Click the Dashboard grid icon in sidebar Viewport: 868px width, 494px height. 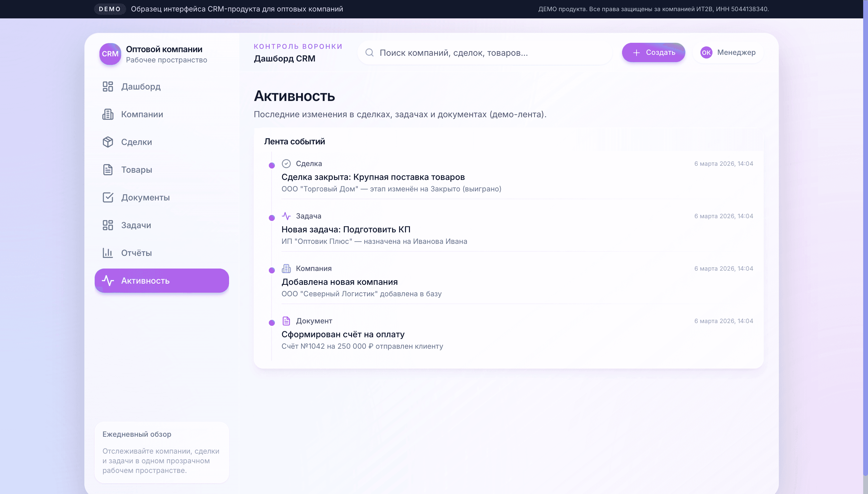(x=108, y=87)
